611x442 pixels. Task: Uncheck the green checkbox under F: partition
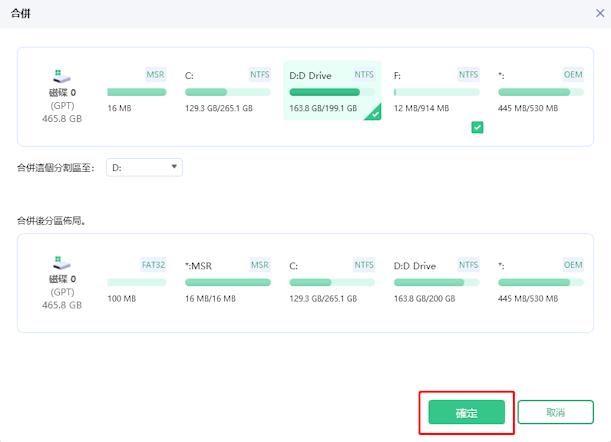[477, 128]
